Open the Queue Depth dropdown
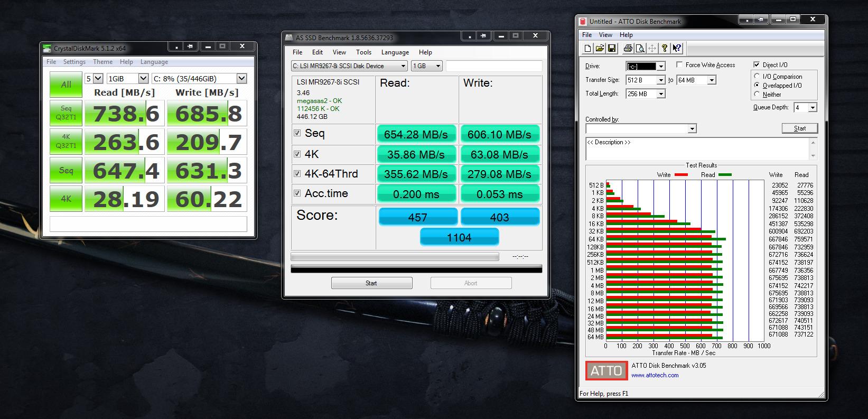868x419 pixels. (813, 108)
